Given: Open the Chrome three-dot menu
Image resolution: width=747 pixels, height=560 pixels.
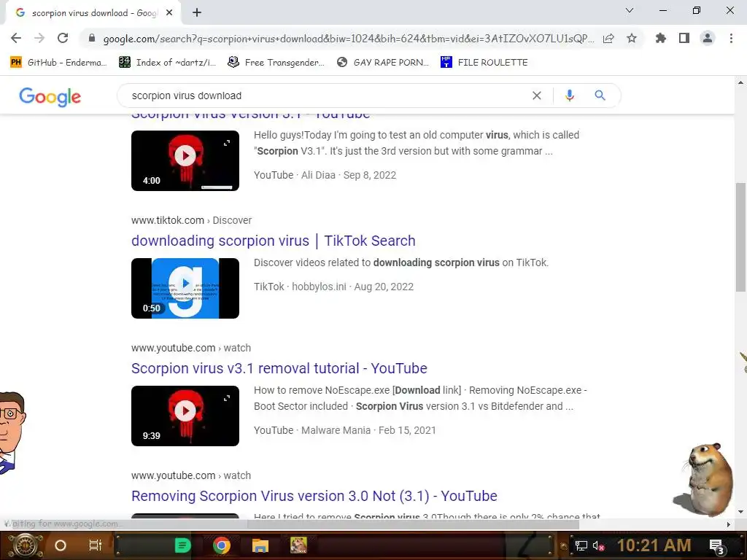Looking at the screenshot, I should tap(731, 38).
